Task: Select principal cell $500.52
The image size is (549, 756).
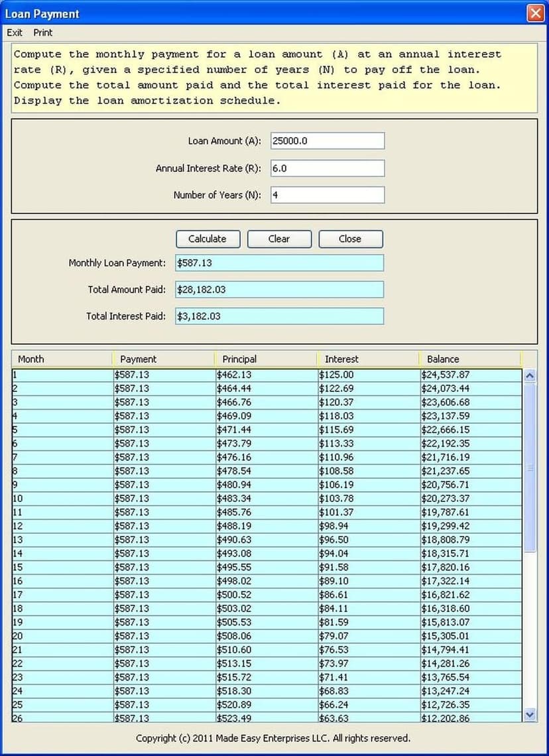Action: tap(267, 594)
